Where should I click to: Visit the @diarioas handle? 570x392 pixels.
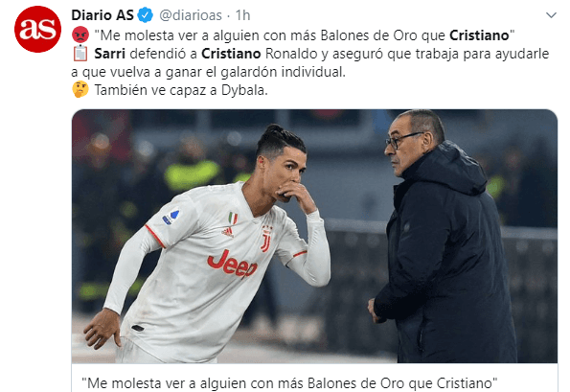click(x=191, y=15)
